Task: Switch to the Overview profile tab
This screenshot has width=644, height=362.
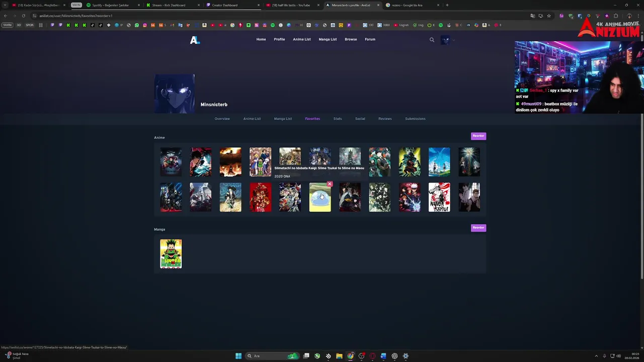Action: 222,119
